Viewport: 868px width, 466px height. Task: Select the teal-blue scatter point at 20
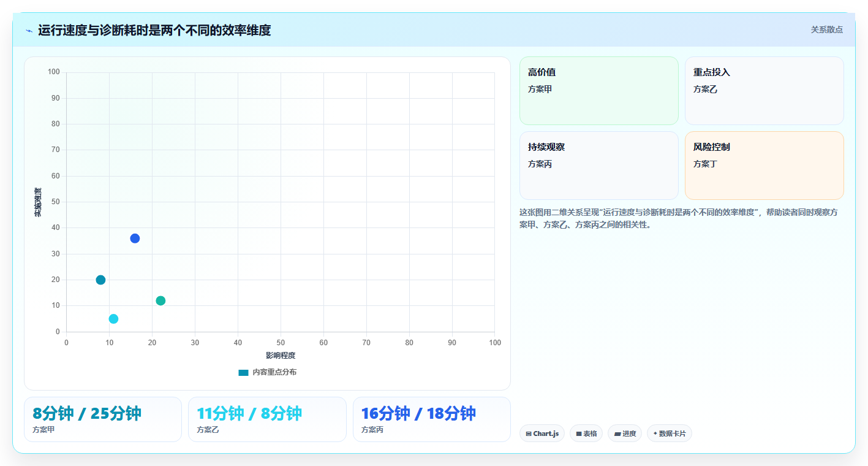[x=100, y=280]
